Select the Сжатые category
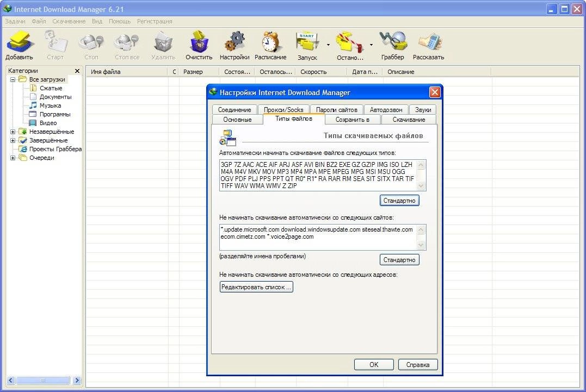 click(x=51, y=88)
